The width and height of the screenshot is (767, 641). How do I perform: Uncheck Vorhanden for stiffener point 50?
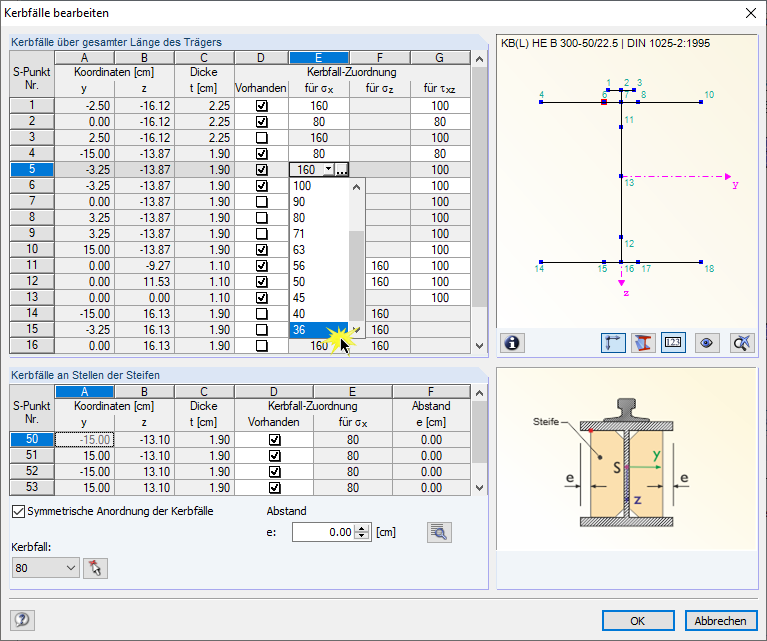tap(274, 439)
